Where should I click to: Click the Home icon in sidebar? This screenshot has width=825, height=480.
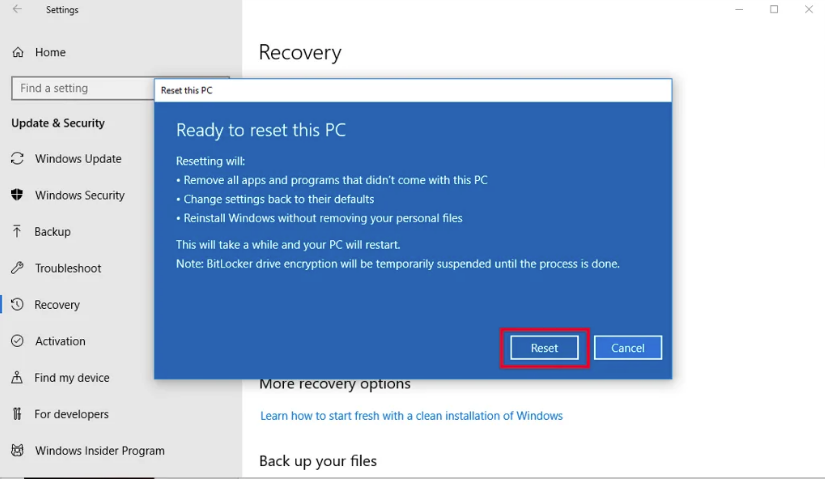click(x=18, y=52)
